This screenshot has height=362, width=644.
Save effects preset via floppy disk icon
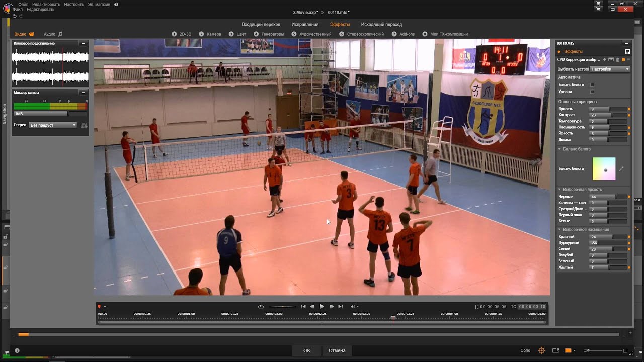tap(627, 52)
